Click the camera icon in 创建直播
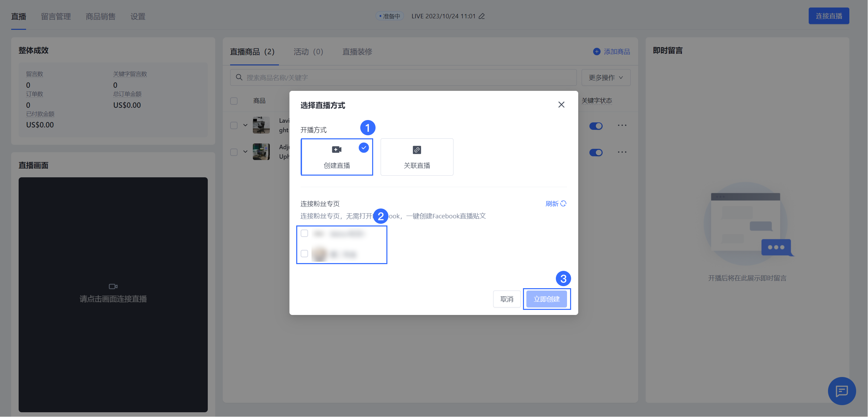868x417 pixels. [x=337, y=150]
